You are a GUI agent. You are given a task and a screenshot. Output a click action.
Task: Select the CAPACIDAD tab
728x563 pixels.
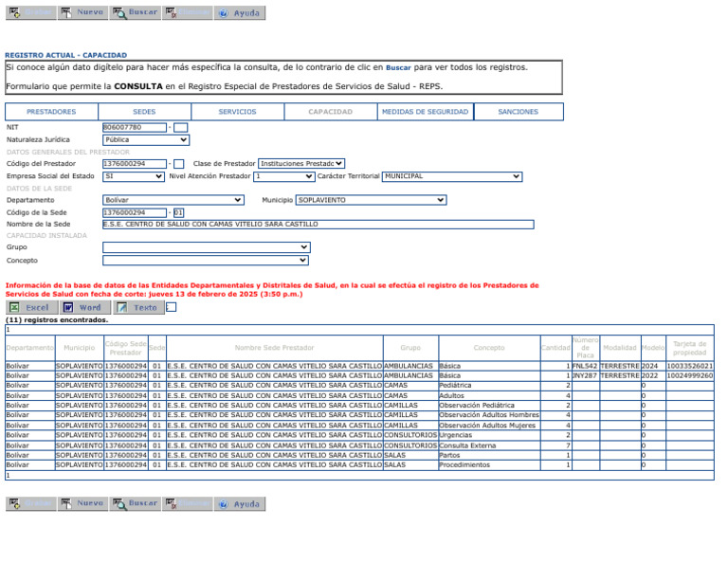coord(331,112)
